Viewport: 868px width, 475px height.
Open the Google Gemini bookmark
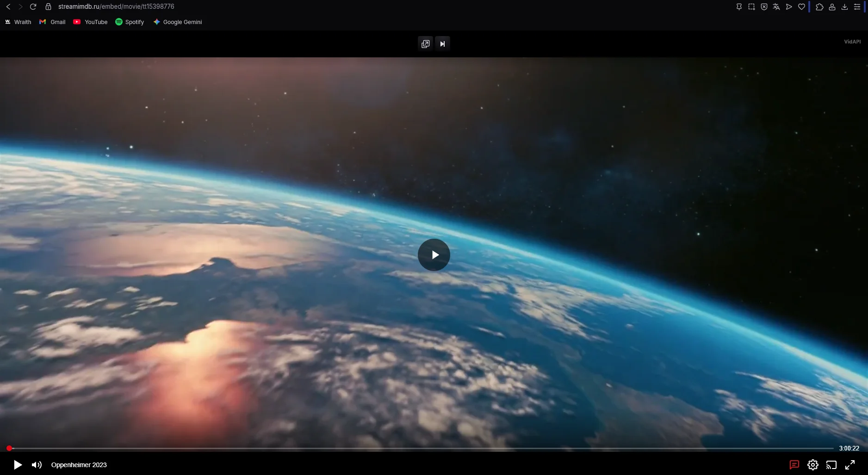(178, 22)
